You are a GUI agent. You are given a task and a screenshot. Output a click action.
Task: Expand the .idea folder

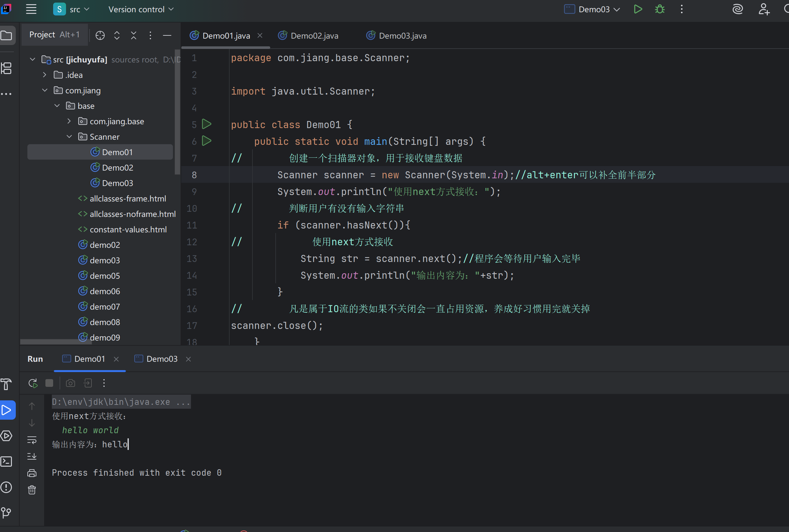tap(44, 75)
